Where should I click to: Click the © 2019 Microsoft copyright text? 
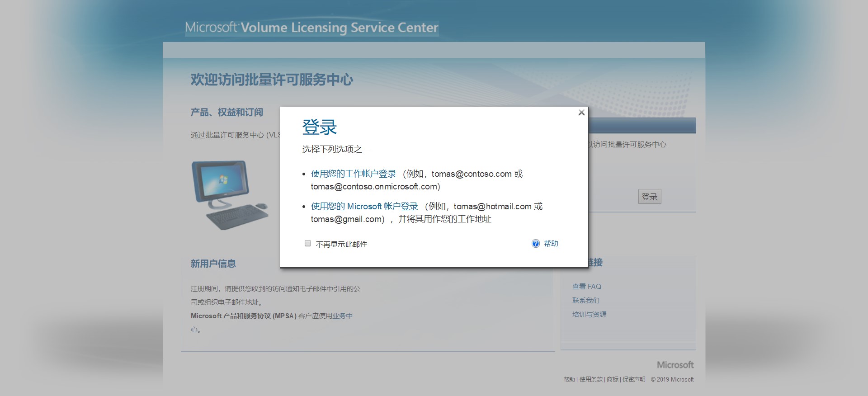(672, 379)
